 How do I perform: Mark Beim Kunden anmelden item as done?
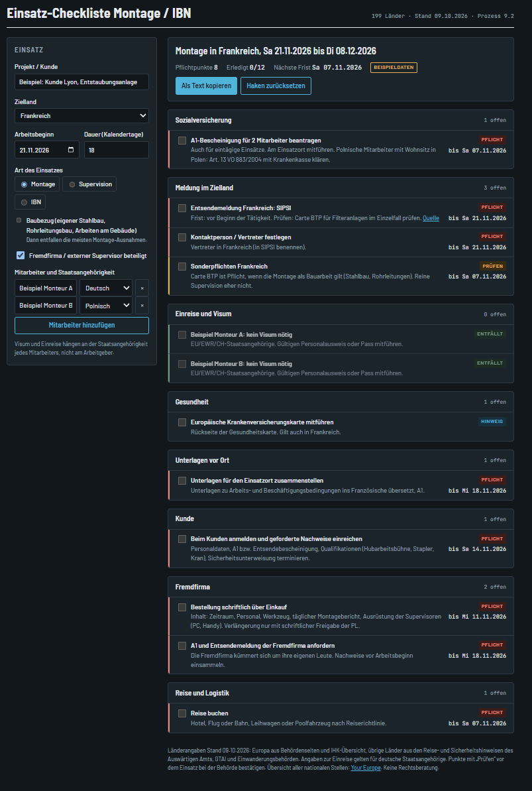(182, 539)
